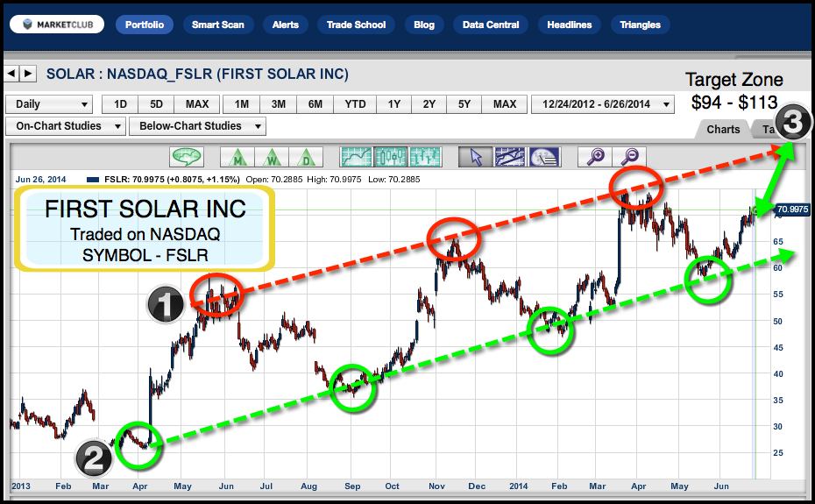This screenshot has height=504, width=815.
Task: Click the 2014 label on time axis
Action: click(518, 486)
